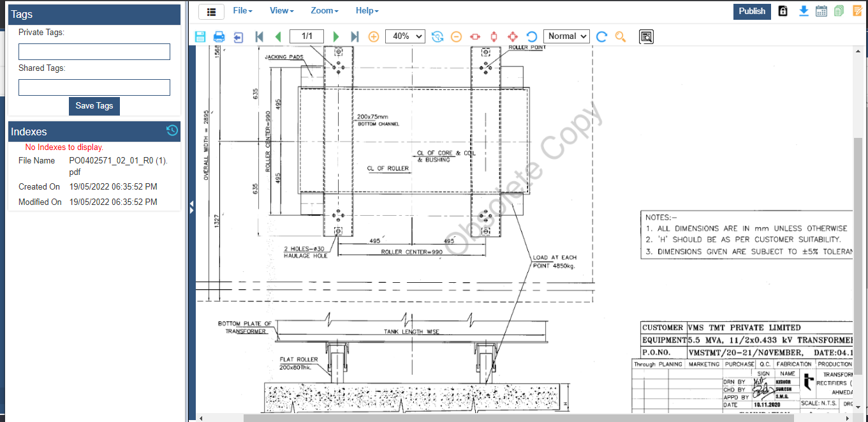Viewport: 868px width, 422px height.
Task: Open the Help menu
Action: (x=367, y=11)
